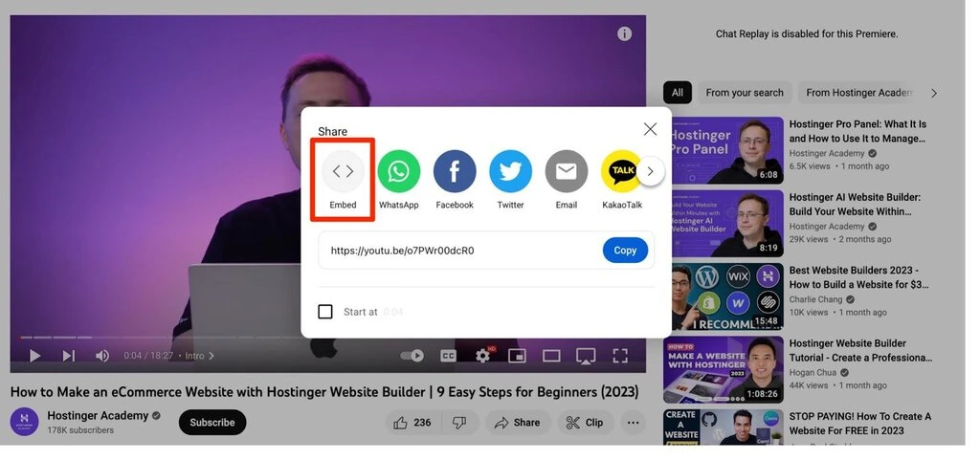Toggle closed captions (CC) button

pyautogui.click(x=448, y=356)
